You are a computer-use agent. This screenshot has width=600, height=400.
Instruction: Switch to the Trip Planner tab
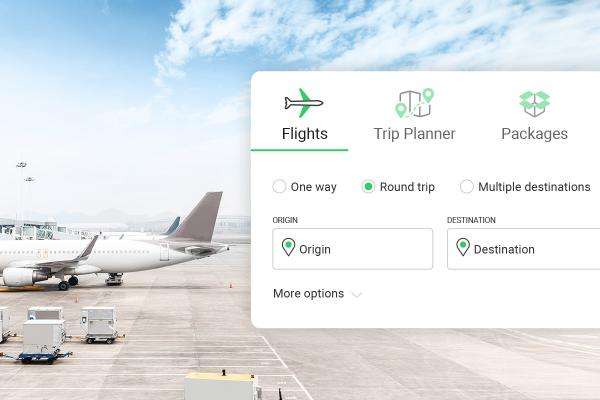[x=414, y=117]
